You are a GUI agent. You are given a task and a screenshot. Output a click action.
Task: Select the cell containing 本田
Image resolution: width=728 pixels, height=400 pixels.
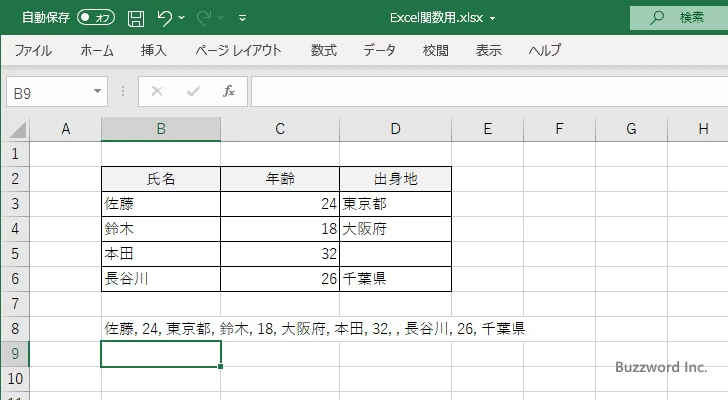[x=161, y=254]
